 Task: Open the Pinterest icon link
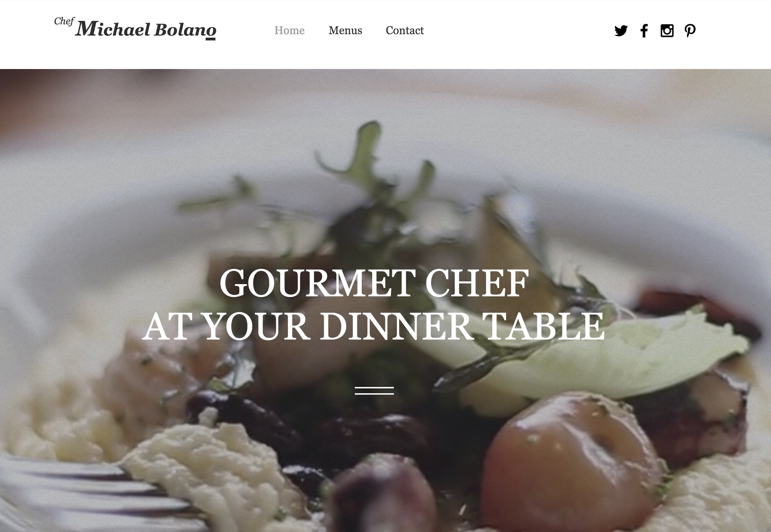tap(690, 31)
